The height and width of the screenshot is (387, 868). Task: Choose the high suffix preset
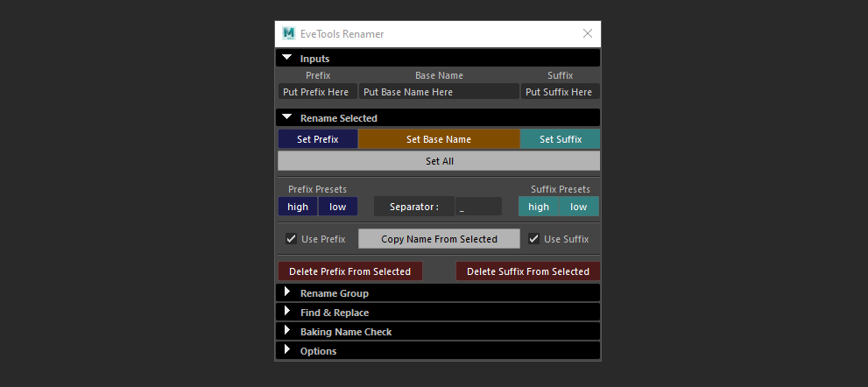click(x=539, y=207)
